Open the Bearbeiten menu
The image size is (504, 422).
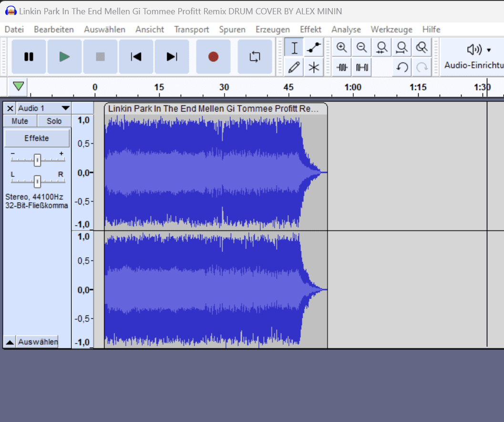pyautogui.click(x=54, y=30)
